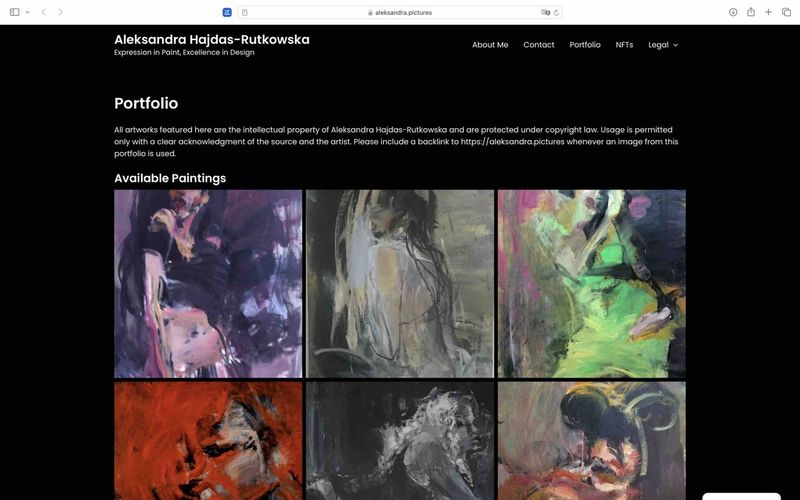The image size is (800, 500).
Task: Open the About Me page
Action: tap(490, 45)
